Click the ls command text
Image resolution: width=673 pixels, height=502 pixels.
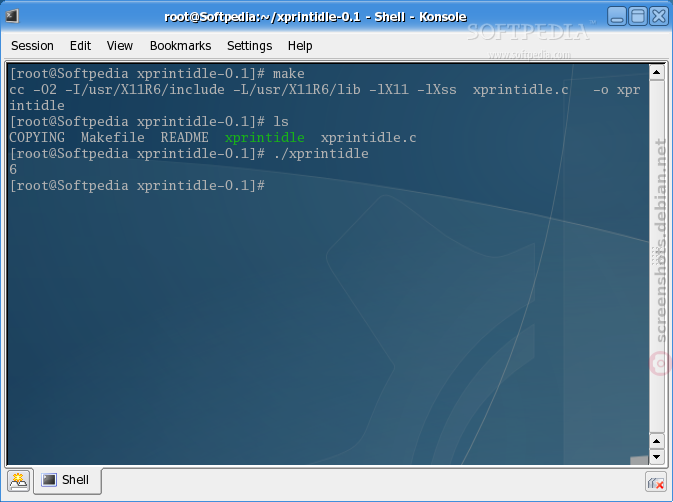tap(281, 121)
